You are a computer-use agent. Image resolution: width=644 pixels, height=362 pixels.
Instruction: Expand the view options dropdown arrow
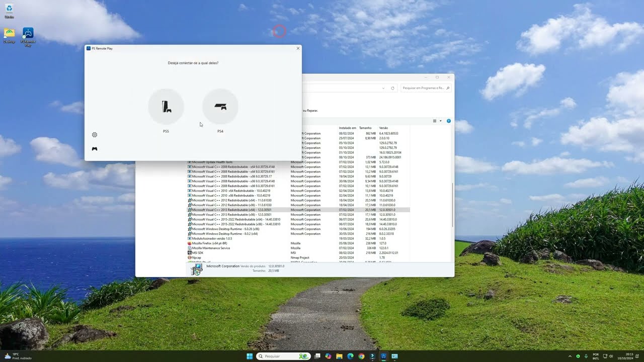coord(441,121)
